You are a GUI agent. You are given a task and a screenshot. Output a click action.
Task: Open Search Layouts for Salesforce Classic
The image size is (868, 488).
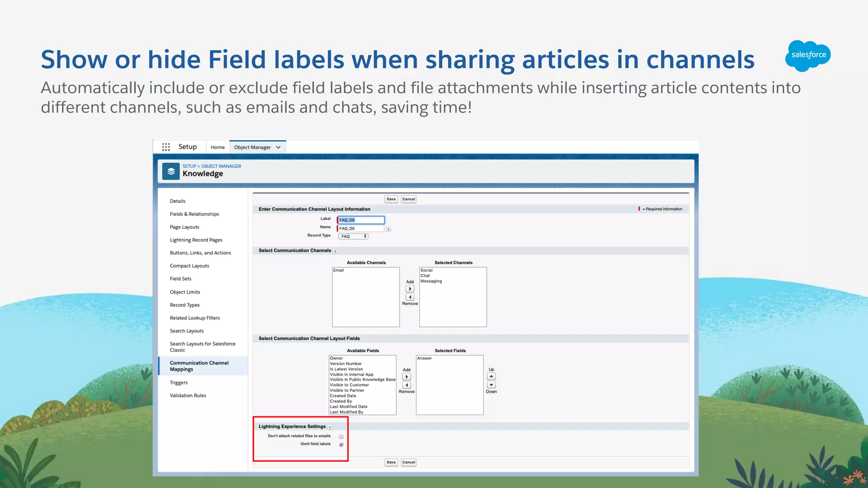[203, 347]
